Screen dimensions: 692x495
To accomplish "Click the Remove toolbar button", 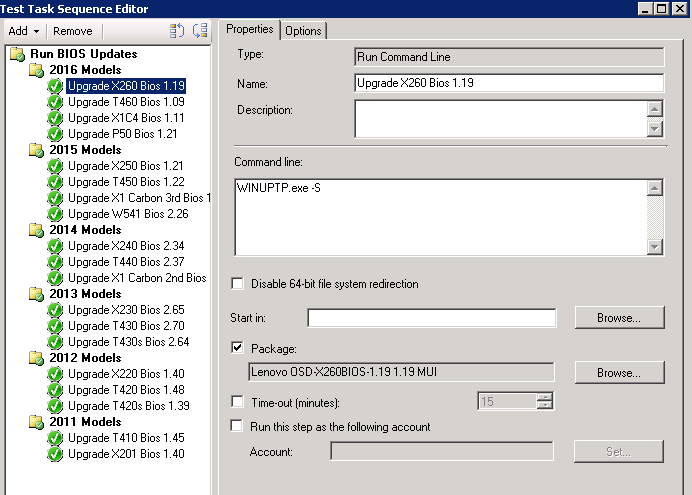I will [x=73, y=31].
